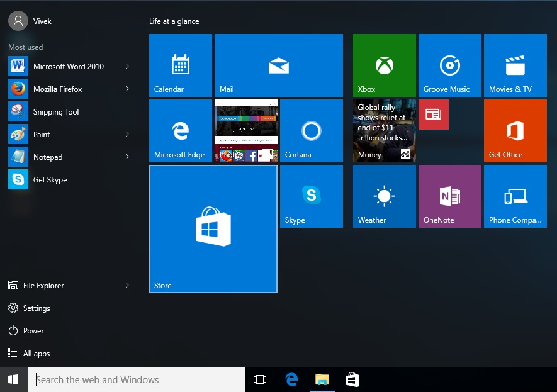The width and height of the screenshot is (557, 392).
Task: Open Microsoft Edge from the Start tiles
Action: click(x=180, y=130)
